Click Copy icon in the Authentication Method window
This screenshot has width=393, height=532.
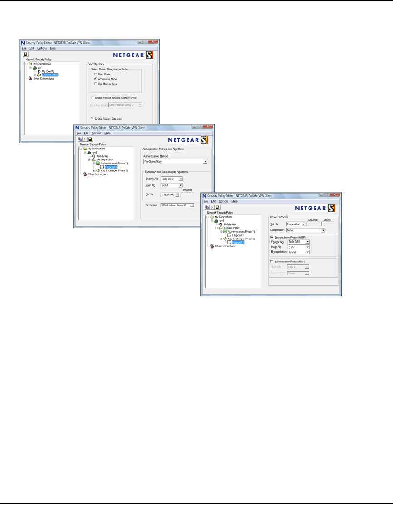[x=80, y=139]
